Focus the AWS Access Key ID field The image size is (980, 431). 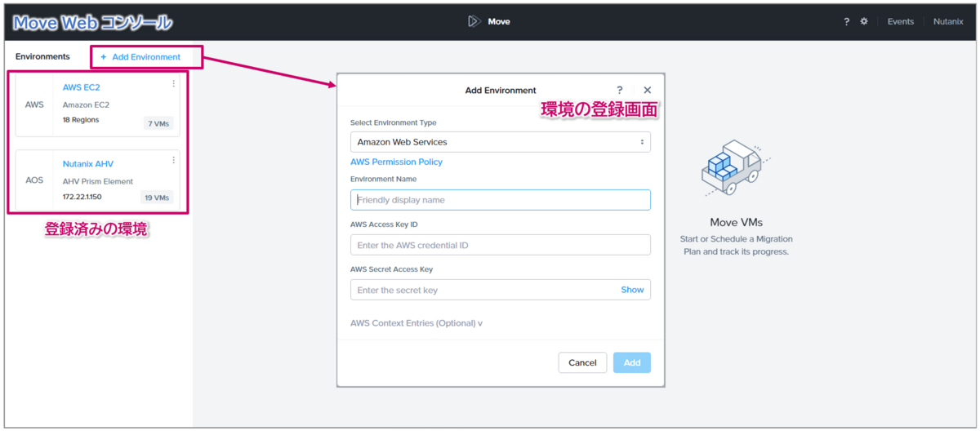[x=501, y=245]
